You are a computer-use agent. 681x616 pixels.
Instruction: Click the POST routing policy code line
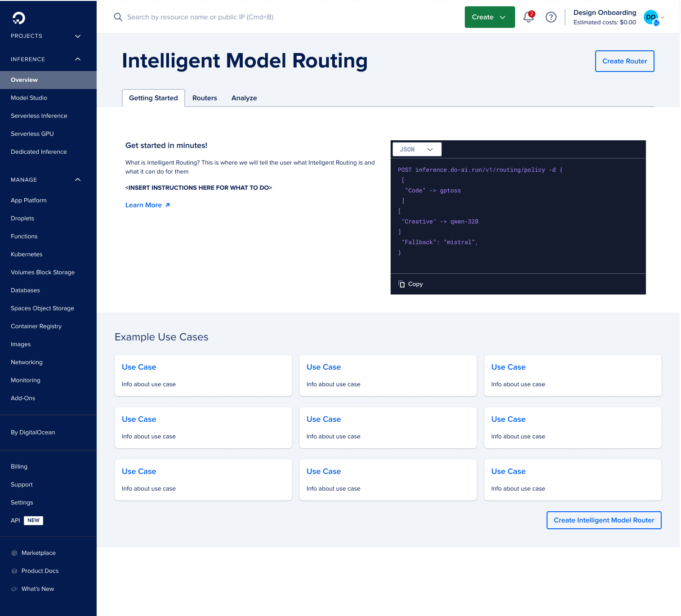(480, 170)
